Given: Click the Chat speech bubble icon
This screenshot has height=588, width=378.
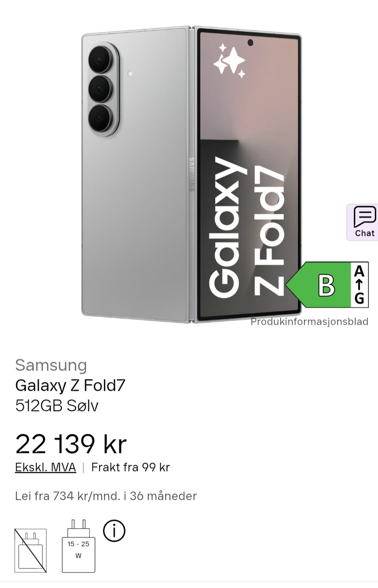Looking at the screenshot, I should tap(365, 216).
